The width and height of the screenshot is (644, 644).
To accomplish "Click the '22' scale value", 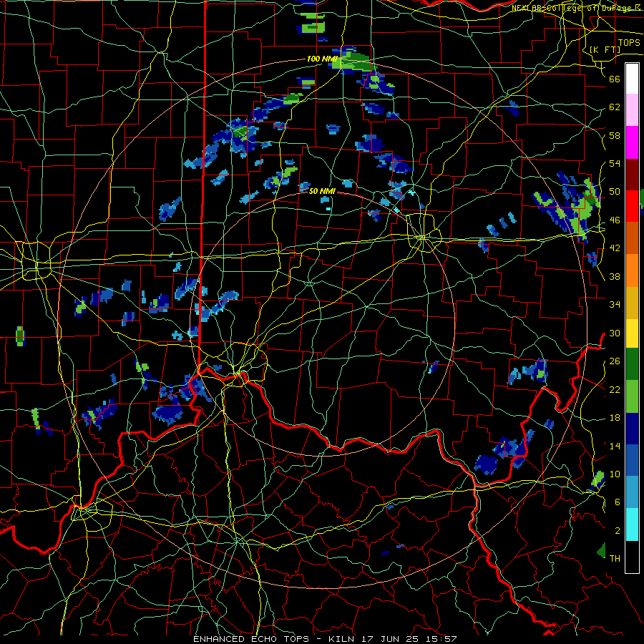I will (615, 389).
